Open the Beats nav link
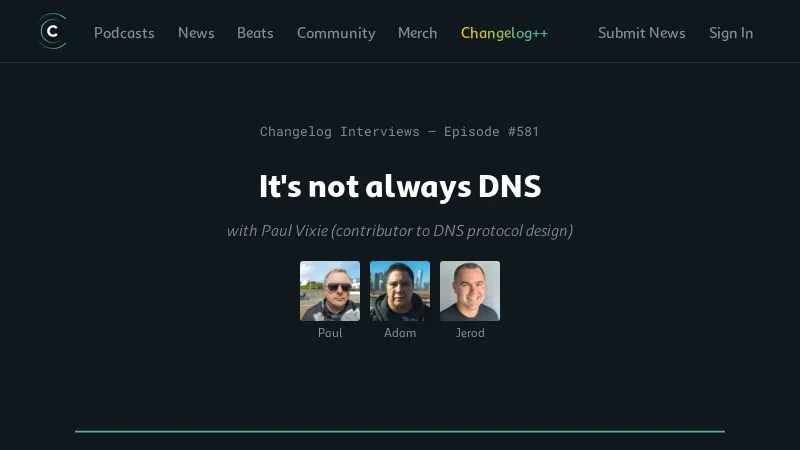Image resolution: width=800 pixels, height=450 pixels. tap(255, 33)
